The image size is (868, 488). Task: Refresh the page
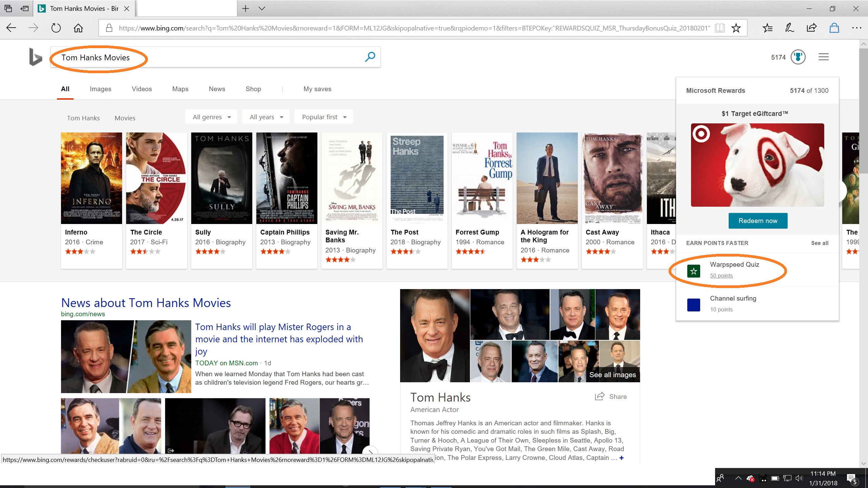[56, 28]
